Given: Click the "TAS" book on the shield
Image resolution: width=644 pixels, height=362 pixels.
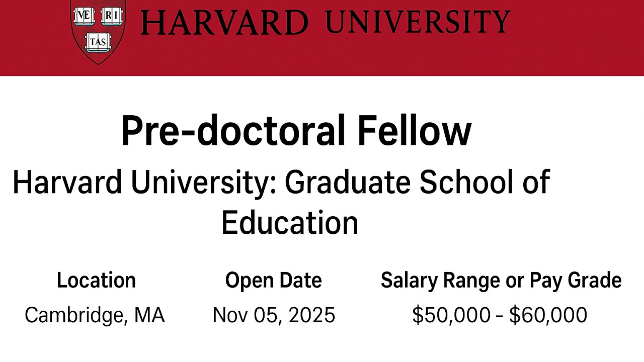Looking at the screenshot, I should pyautogui.click(x=98, y=42).
